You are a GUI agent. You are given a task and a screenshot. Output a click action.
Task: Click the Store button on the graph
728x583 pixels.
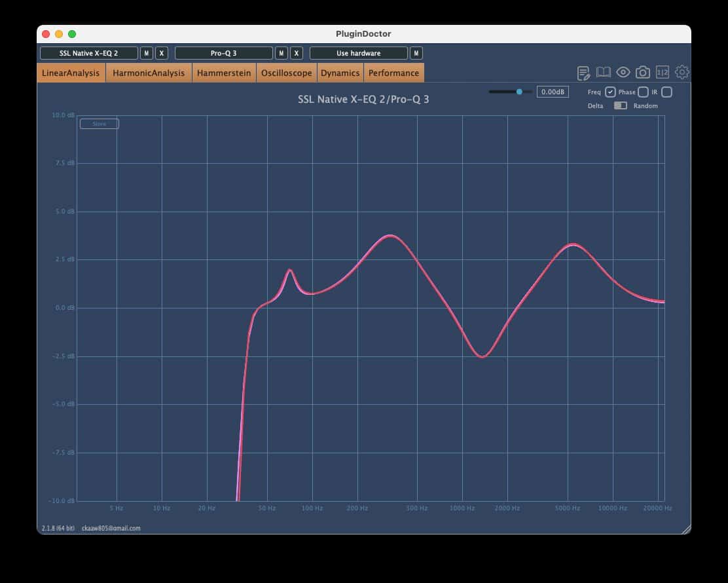(100, 124)
